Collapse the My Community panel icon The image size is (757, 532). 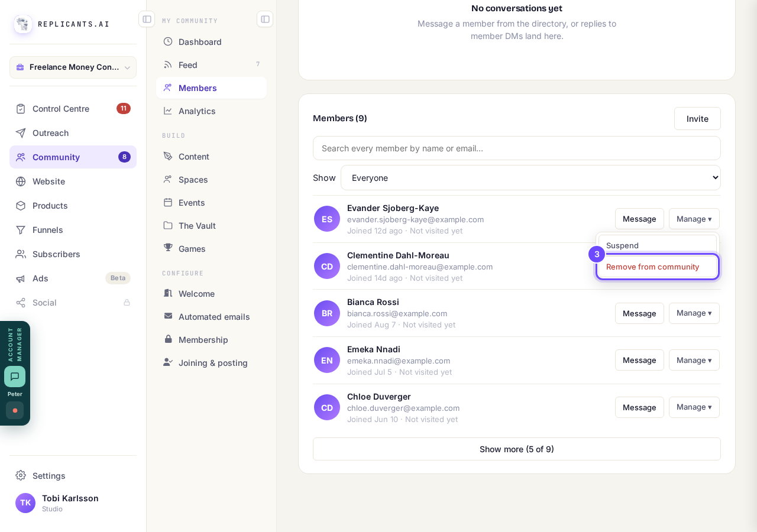tap(265, 19)
